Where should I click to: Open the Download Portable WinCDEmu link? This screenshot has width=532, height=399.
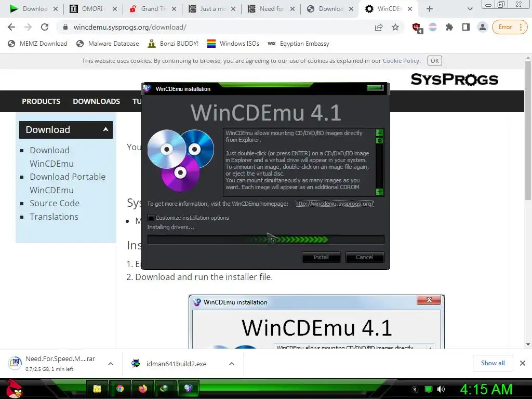tap(68, 183)
